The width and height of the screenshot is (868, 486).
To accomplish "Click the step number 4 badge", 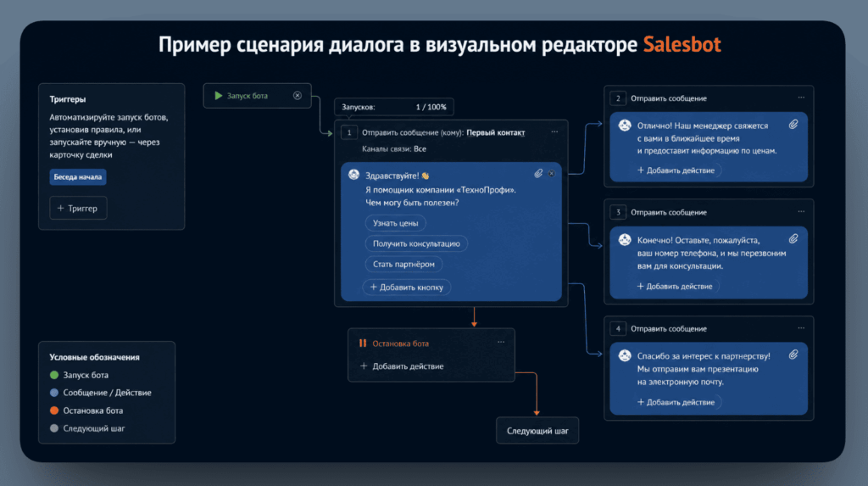I will pos(618,328).
